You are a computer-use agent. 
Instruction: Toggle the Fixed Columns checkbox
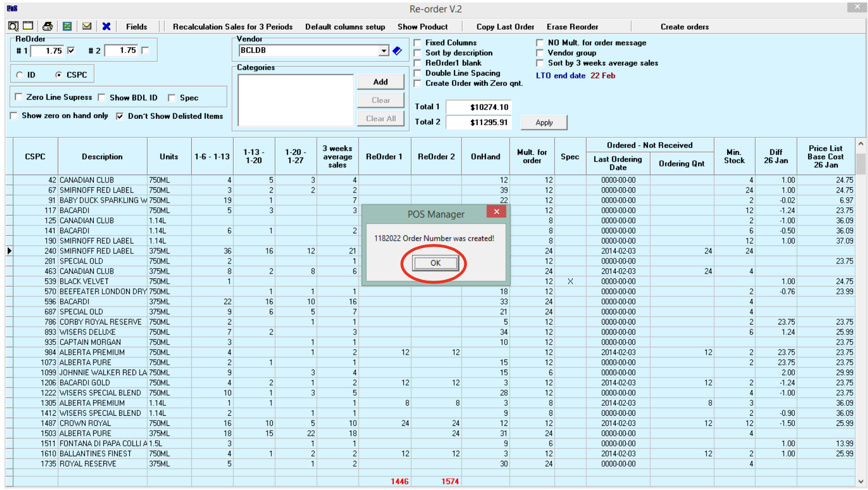tap(418, 42)
